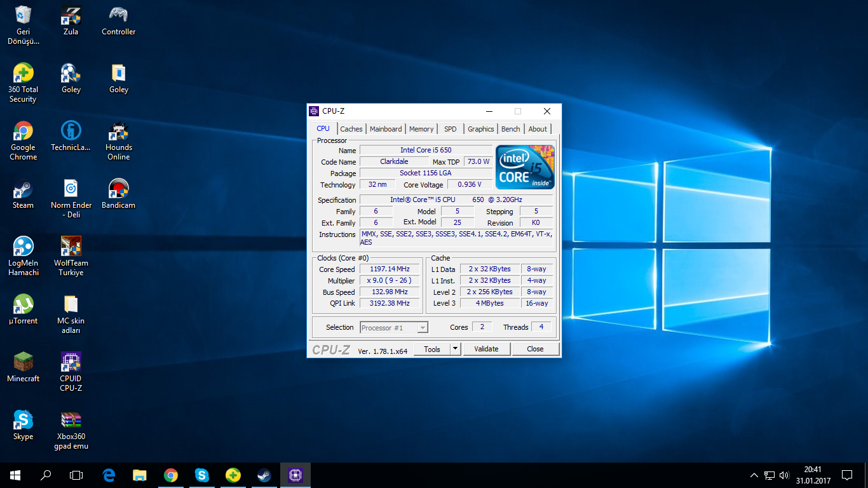This screenshot has width=868, height=488.
Task: Click the volume speaker tray icon
Action: (784, 475)
